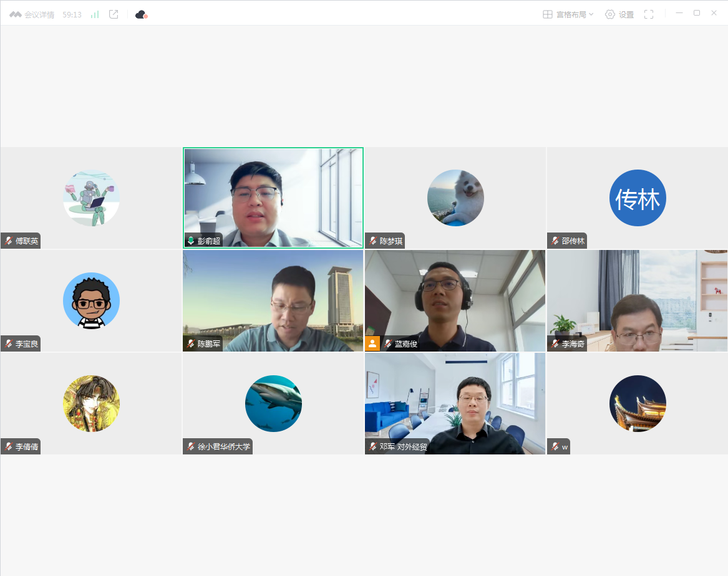
Task: Select the 彭俞超 name label
Action: click(209, 241)
